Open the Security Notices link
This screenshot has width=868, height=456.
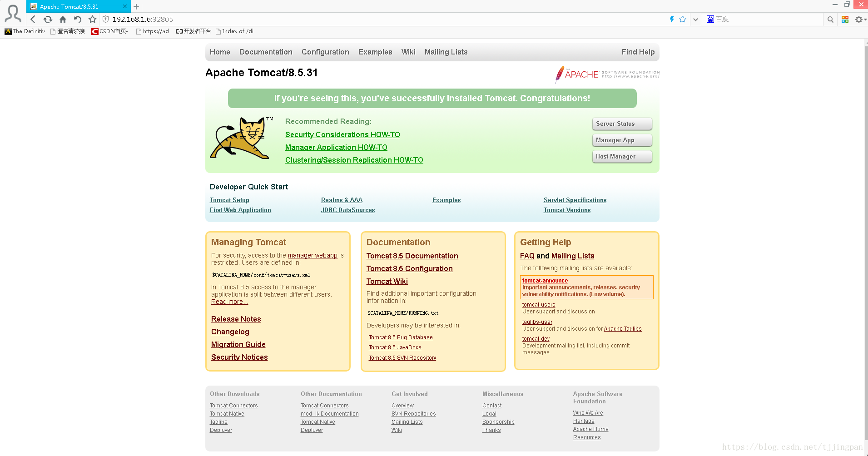tap(239, 357)
